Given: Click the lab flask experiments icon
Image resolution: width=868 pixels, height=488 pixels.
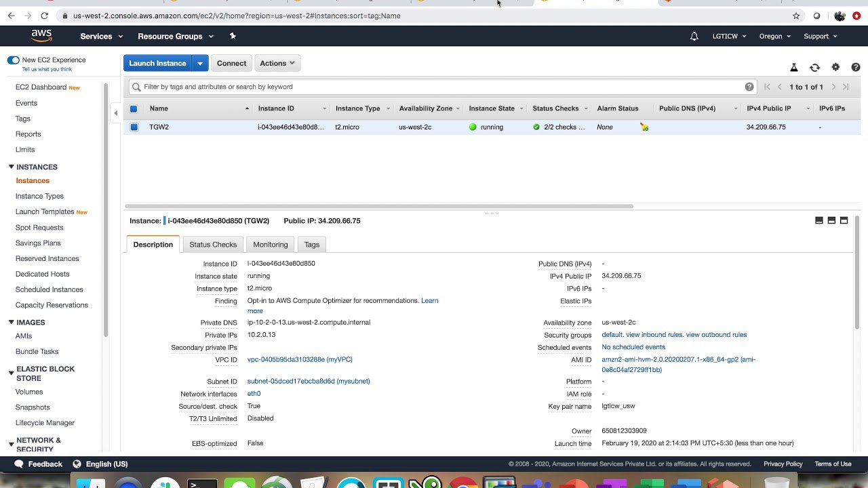Looking at the screenshot, I should [x=794, y=67].
